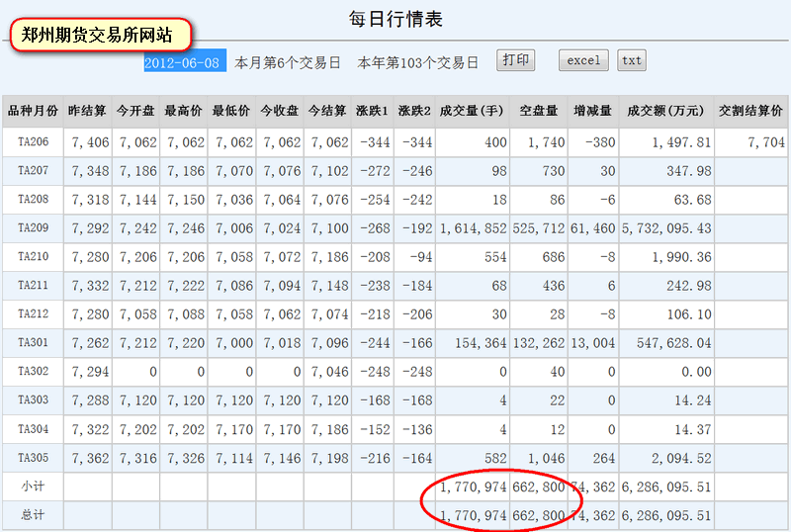791x532 pixels.
Task: Click the 成交量(手) column header
Action: (x=472, y=111)
